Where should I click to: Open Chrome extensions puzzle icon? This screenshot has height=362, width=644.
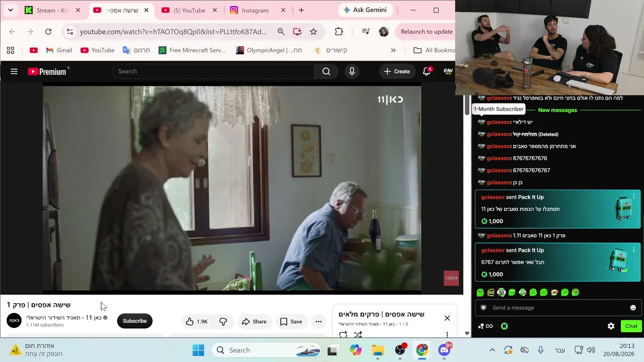coord(339,32)
